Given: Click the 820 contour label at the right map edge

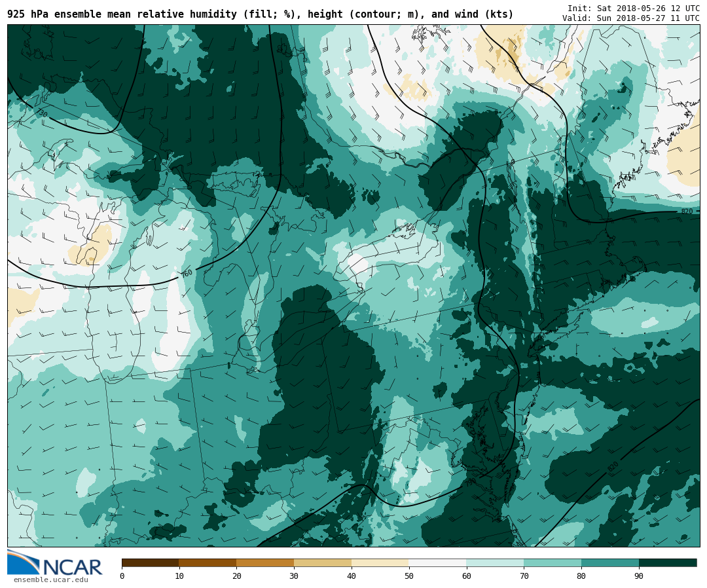Looking at the screenshot, I should (x=687, y=211).
